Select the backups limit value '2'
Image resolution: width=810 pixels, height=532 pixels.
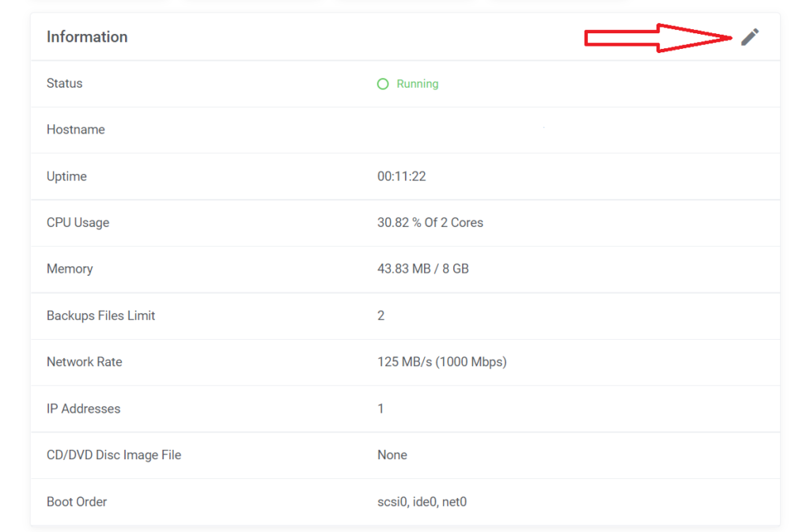[x=380, y=315]
